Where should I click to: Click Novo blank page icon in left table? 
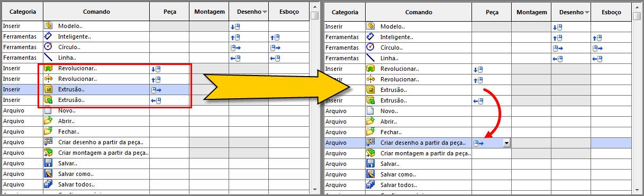coord(48,110)
